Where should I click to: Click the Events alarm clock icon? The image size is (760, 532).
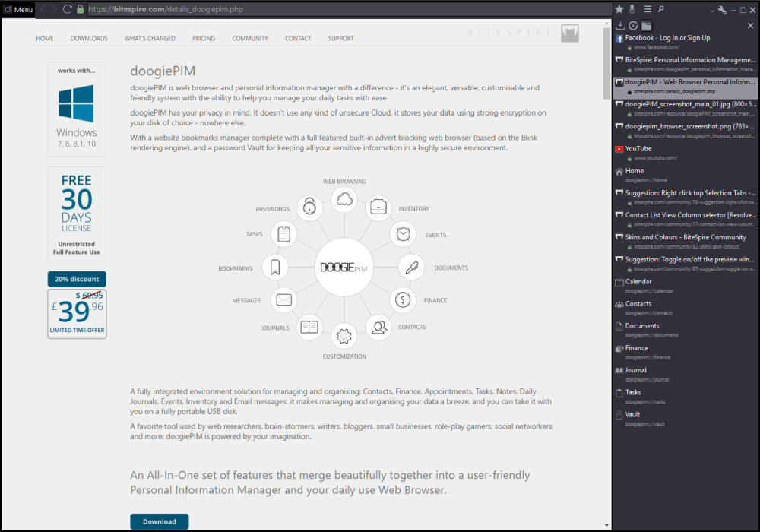(x=404, y=234)
